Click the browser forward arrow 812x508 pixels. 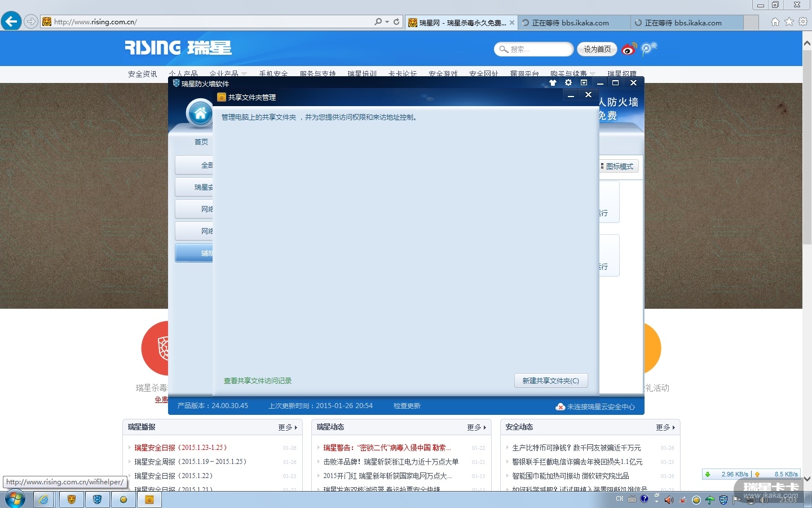[x=31, y=21]
